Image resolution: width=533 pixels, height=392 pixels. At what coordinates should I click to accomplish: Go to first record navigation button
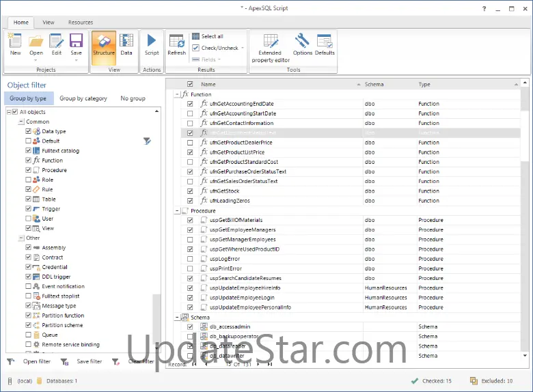point(194,364)
